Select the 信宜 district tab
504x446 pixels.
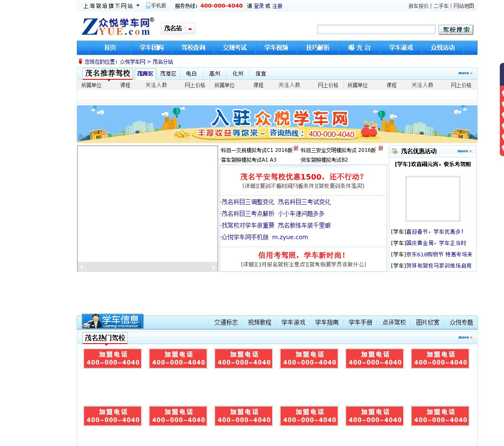261,73
